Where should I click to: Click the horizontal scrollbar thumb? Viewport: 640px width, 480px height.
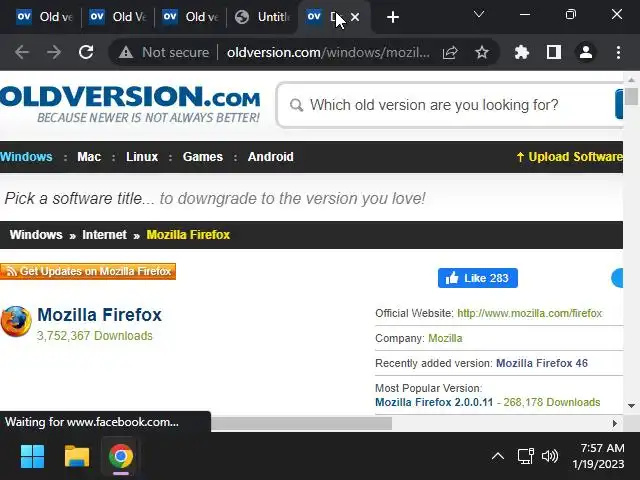point(302,424)
